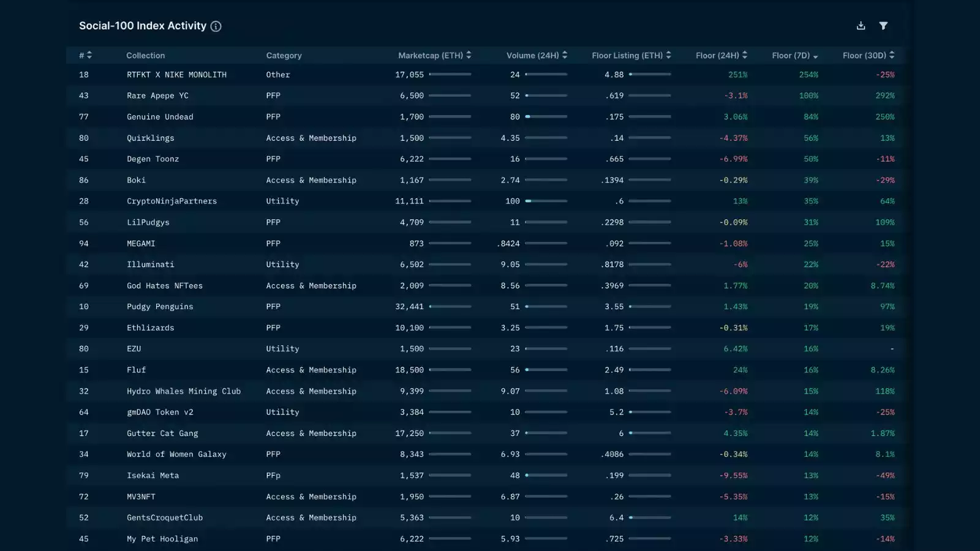Viewport: 980px width, 551px height.
Task: Click .8424 volume in MEGAMI row
Action: (x=508, y=244)
